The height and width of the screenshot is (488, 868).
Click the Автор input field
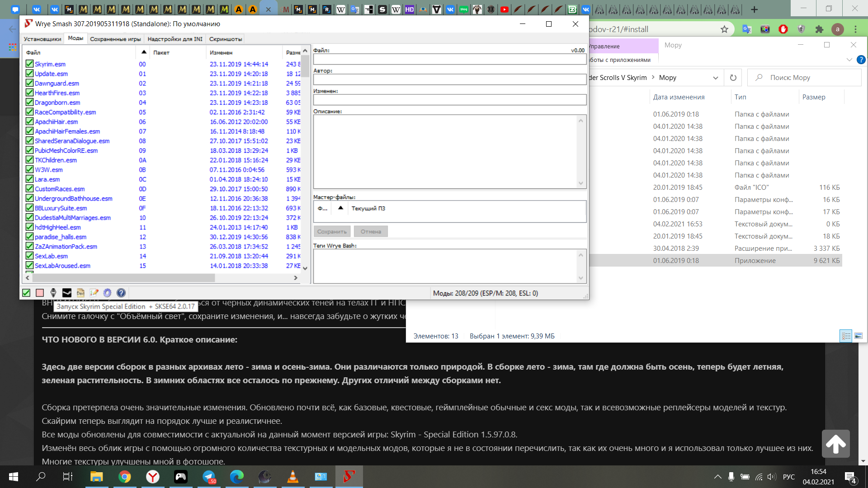click(x=449, y=80)
